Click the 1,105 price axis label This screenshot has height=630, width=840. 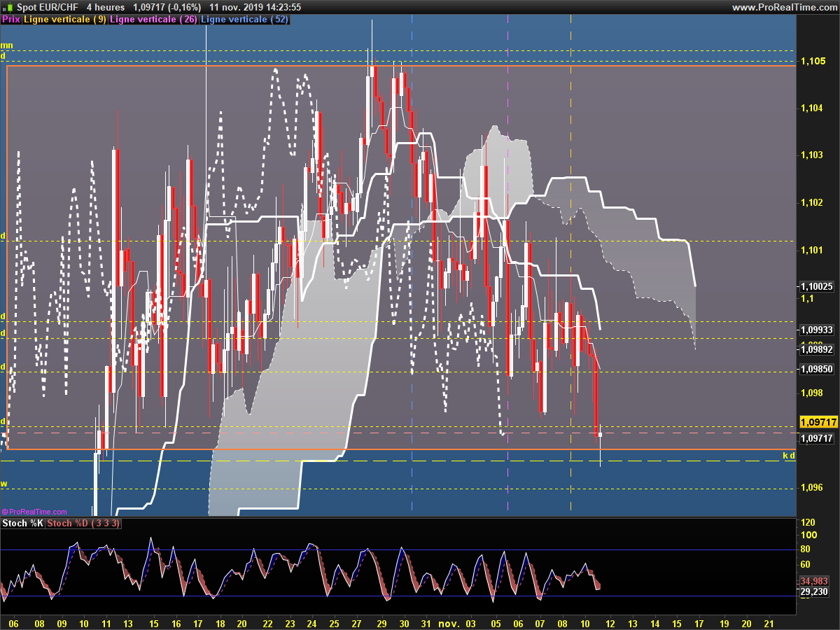tap(813, 61)
